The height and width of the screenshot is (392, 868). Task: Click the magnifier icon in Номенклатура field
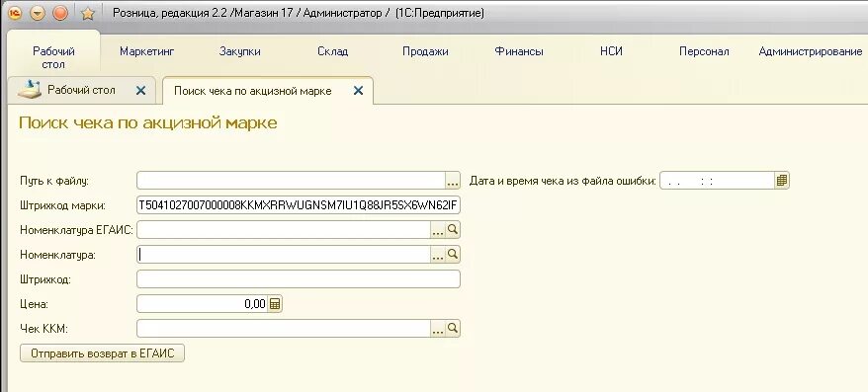click(453, 255)
